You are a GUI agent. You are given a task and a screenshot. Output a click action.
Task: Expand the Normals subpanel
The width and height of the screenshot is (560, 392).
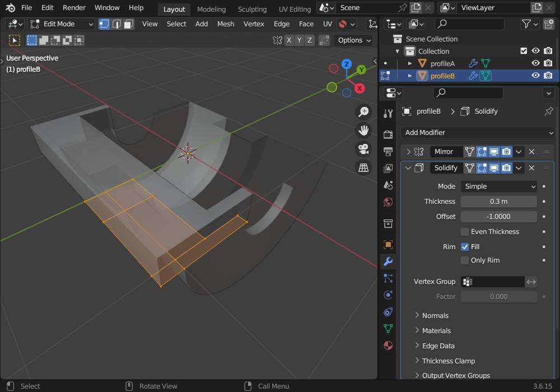417,315
